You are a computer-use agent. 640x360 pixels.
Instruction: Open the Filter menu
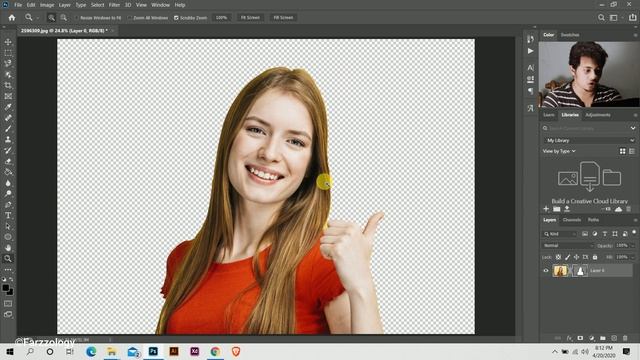(114, 5)
